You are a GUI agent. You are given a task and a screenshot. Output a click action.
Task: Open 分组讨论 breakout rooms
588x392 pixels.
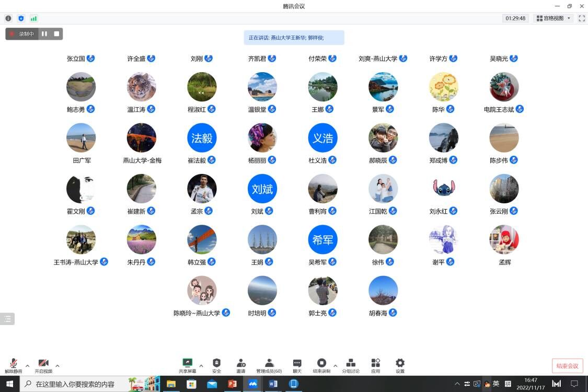(x=351, y=363)
